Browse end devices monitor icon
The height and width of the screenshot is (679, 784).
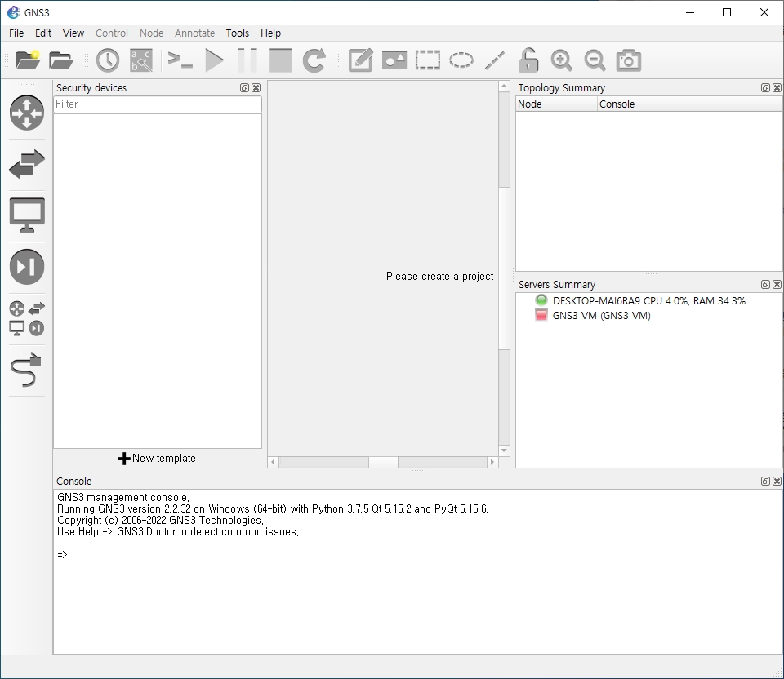tap(27, 215)
